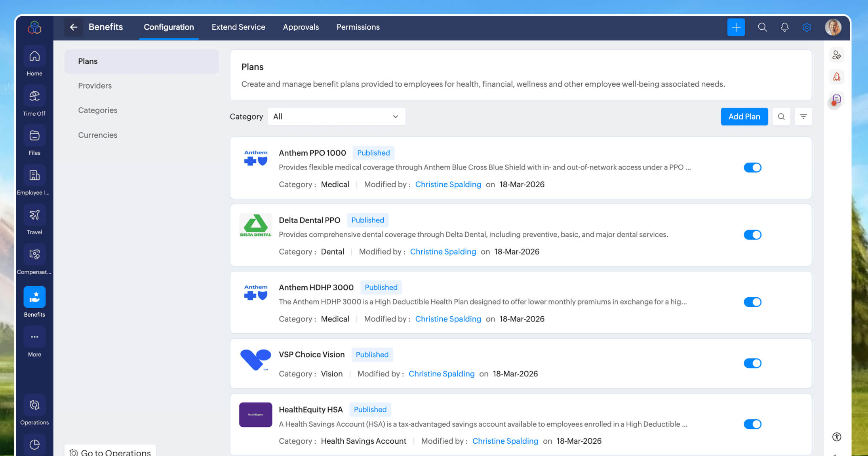The width and height of the screenshot is (868, 456).
Task: Open global search in top bar
Action: pos(762,27)
